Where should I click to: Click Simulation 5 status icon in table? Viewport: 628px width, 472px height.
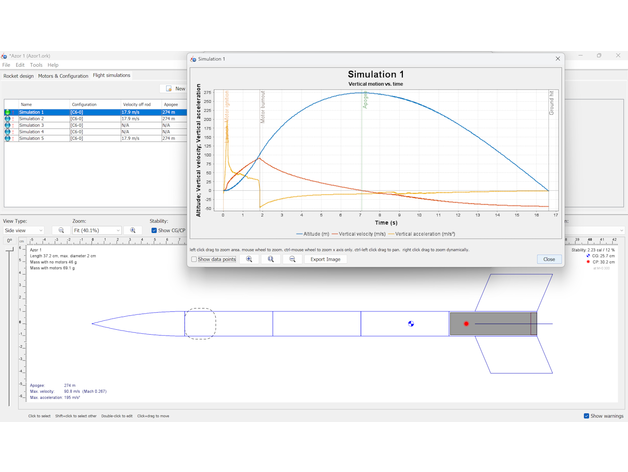(8, 138)
